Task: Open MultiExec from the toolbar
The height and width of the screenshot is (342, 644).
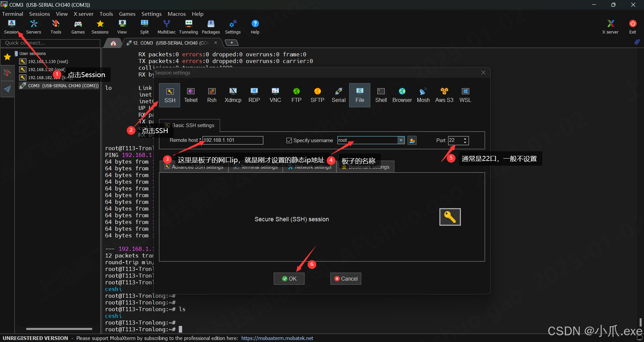Action: (166, 27)
